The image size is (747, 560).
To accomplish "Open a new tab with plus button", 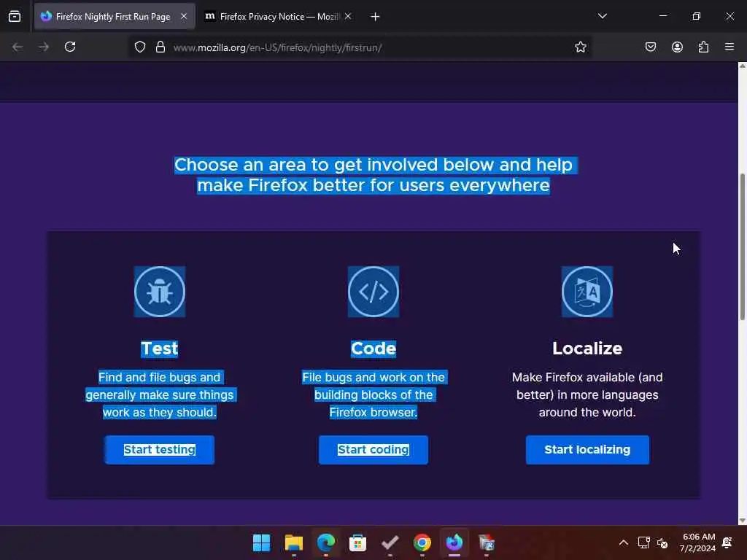I will click(376, 17).
